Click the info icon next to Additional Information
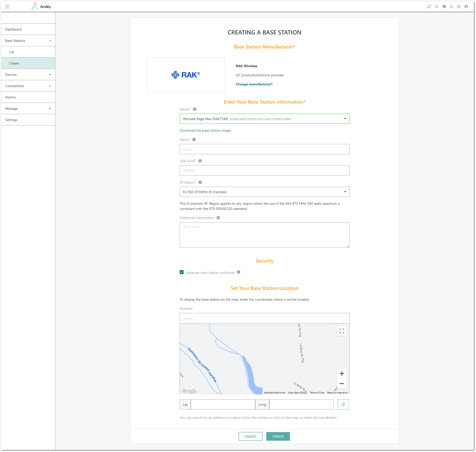The image size is (476, 452). point(218,218)
